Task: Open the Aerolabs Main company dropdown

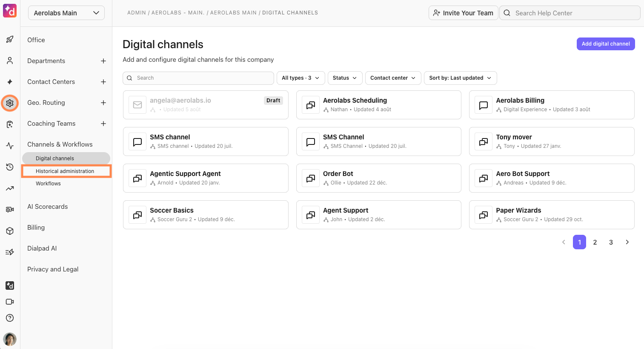Action: point(66,13)
